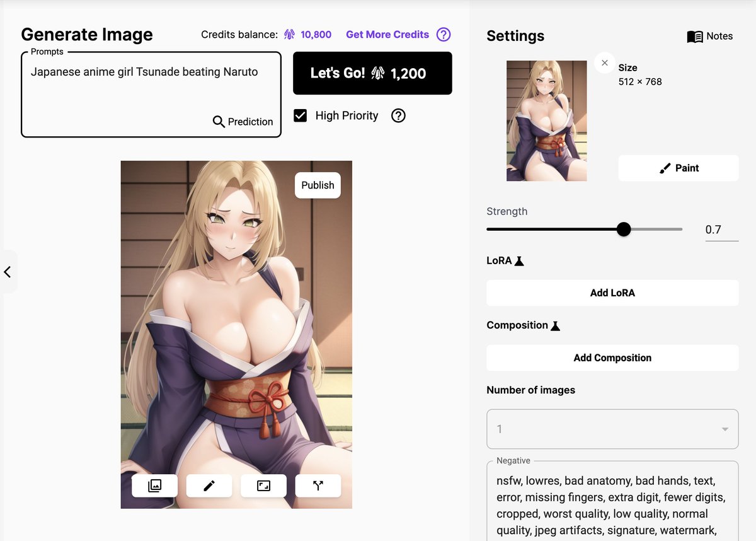
Task: Click Add LoRA button
Action: (612, 293)
